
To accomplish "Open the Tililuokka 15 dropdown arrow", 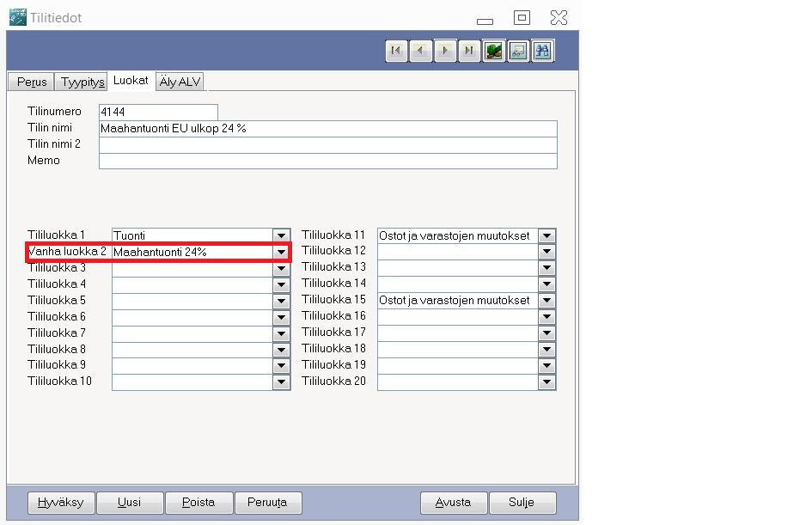I will coord(546,300).
